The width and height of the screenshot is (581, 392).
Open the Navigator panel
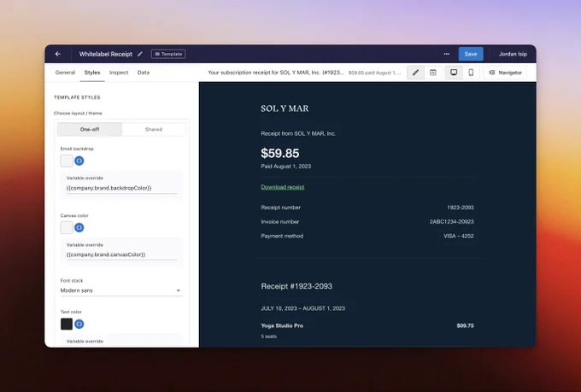click(506, 73)
